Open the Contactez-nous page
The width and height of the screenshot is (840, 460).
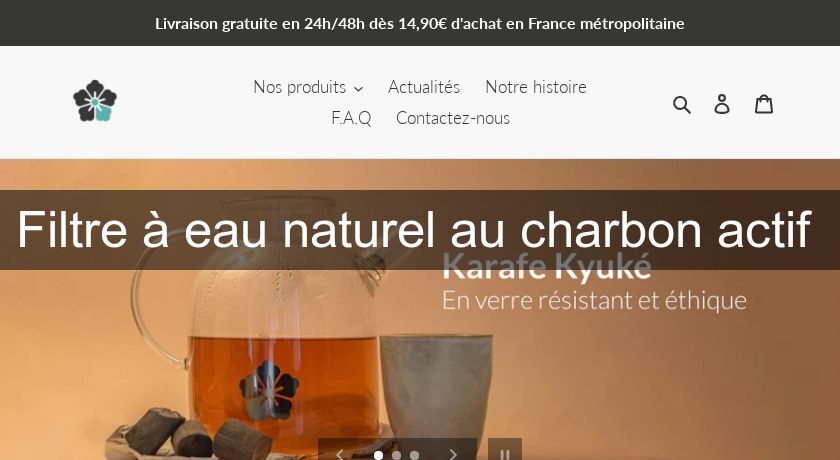click(453, 118)
